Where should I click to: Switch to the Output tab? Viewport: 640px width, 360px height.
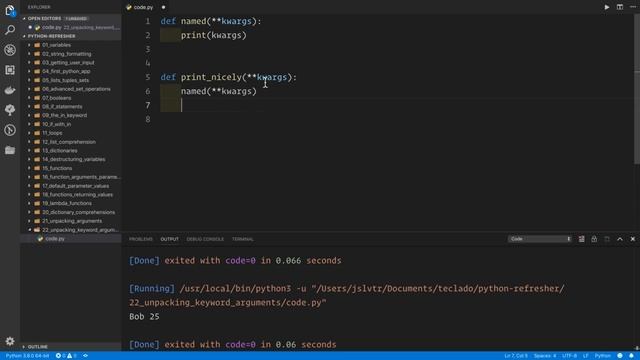[169, 239]
